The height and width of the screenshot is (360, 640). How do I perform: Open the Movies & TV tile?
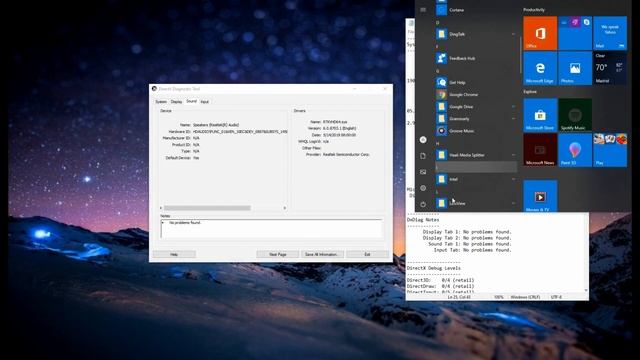pyautogui.click(x=540, y=196)
